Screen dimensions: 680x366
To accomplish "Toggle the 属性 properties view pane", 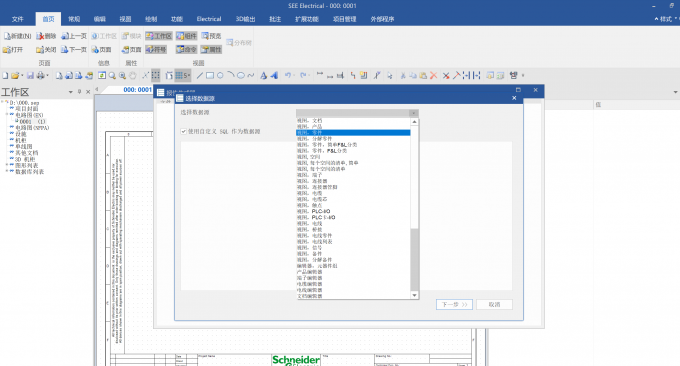I will pyautogui.click(x=211, y=49).
